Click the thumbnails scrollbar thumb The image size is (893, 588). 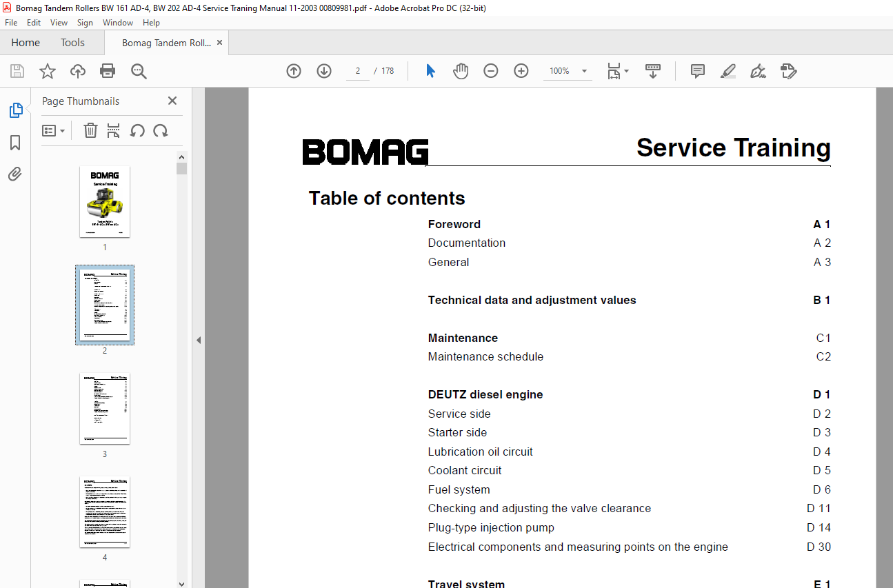point(182,168)
